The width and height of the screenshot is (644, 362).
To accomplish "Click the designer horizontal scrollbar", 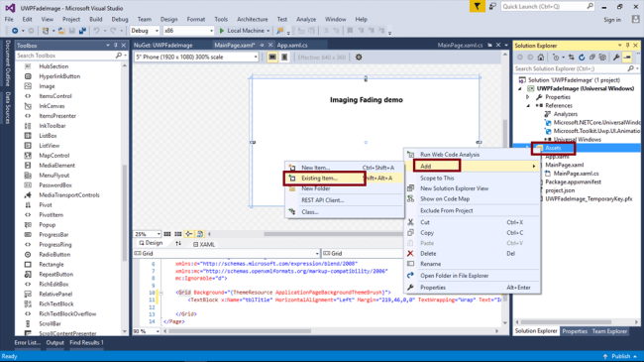I will pos(333,234).
